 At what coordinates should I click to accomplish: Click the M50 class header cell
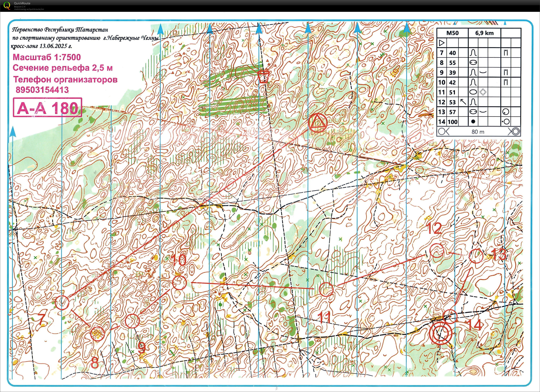coord(452,33)
